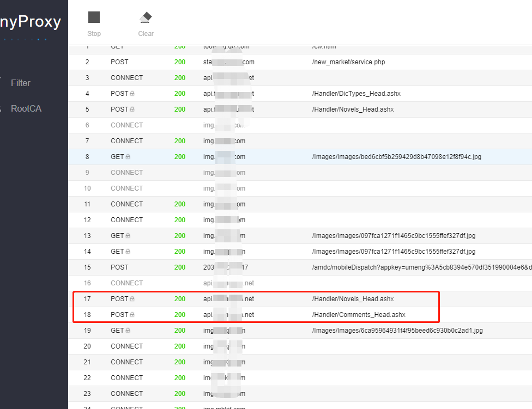Click the AnyProxy logo title
The width and height of the screenshot is (532, 409).
tap(31, 22)
